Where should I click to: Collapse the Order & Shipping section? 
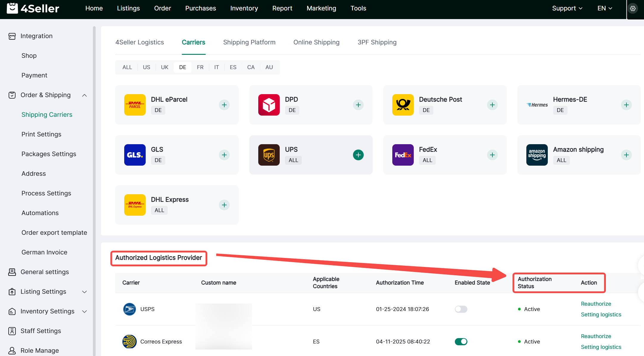[x=84, y=95]
